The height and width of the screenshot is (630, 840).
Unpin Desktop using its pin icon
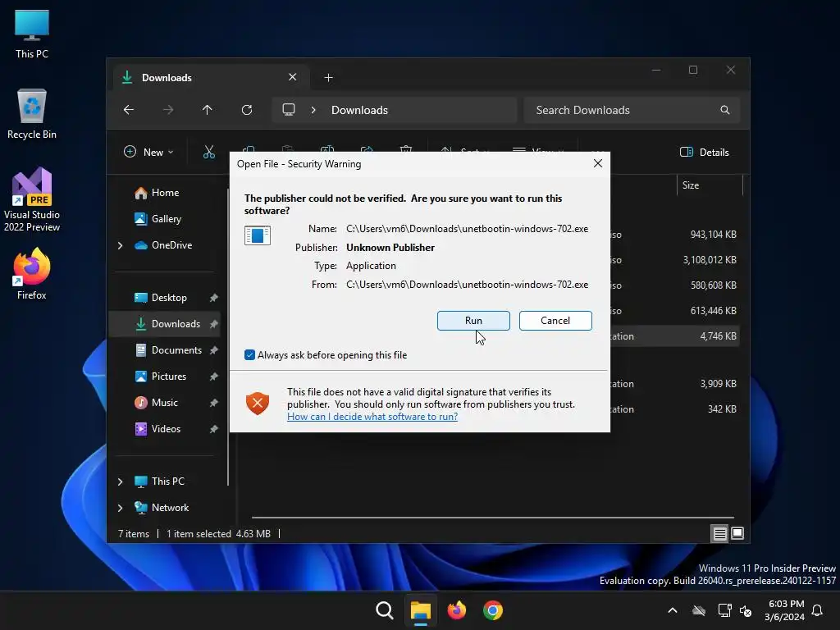(x=214, y=297)
